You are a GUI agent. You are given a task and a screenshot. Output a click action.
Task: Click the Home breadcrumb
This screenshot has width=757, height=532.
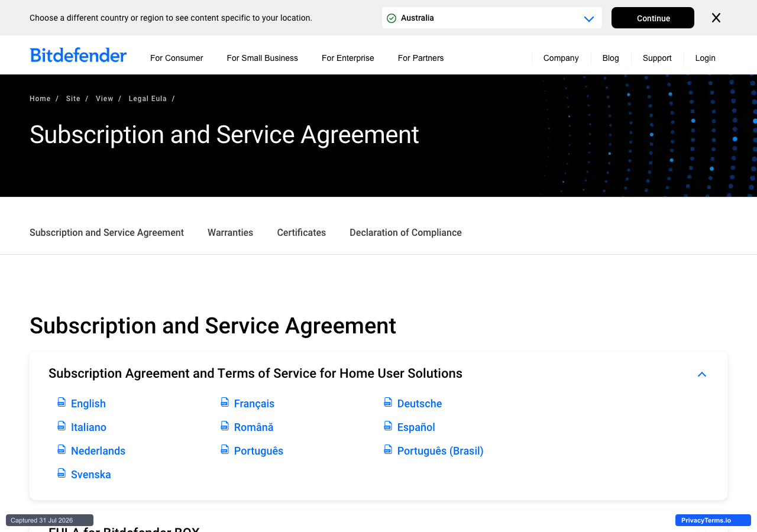coord(40,99)
